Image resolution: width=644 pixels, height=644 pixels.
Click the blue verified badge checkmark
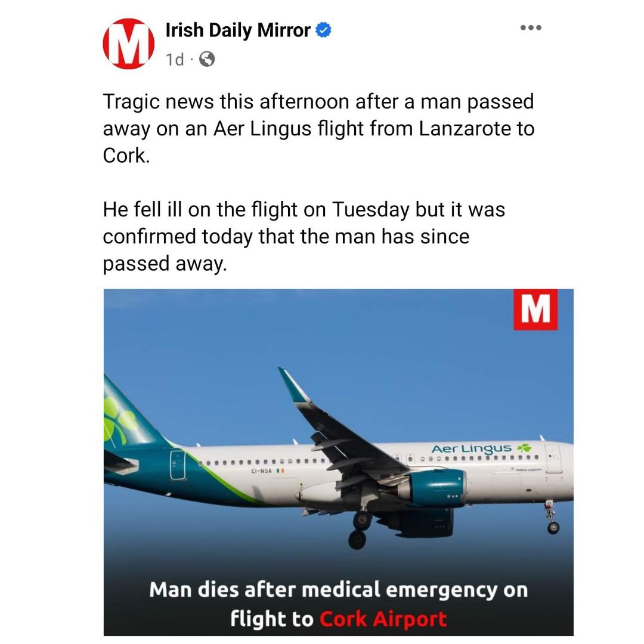click(x=323, y=30)
